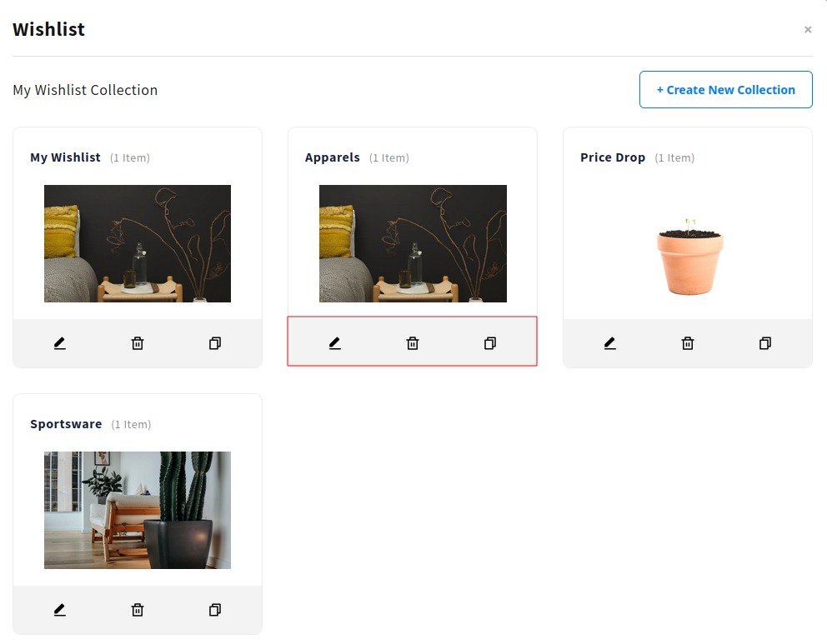
Task: Select the Price Drop collection title
Action: (x=613, y=157)
